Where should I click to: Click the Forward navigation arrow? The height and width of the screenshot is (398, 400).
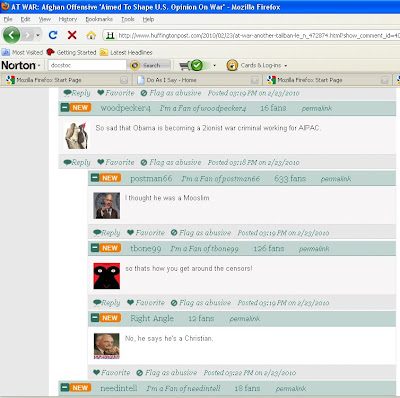click(28, 35)
